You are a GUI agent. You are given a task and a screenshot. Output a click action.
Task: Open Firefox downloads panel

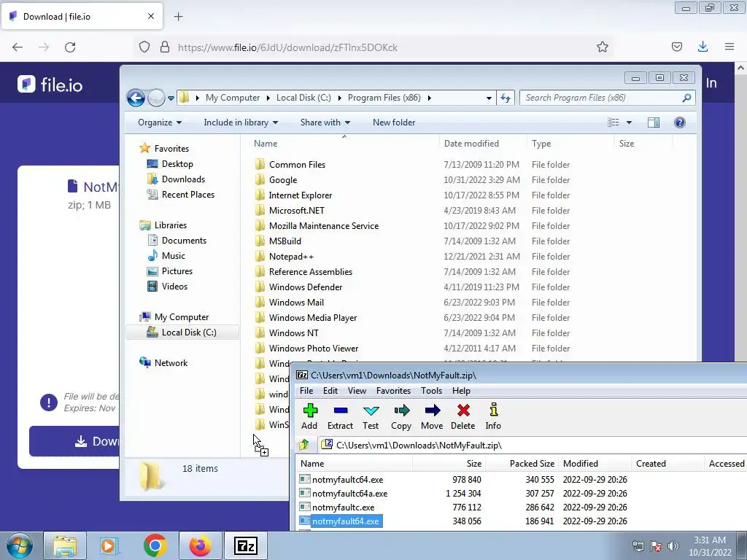(703, 47)
